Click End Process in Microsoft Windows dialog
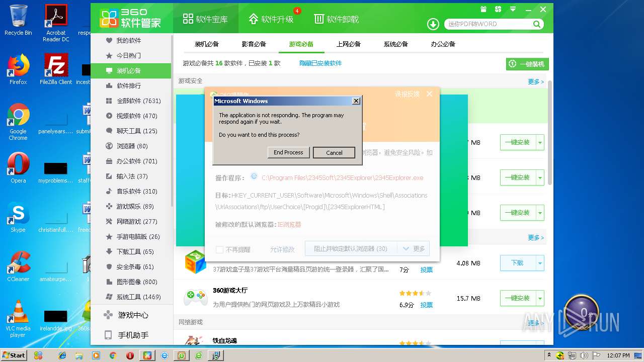 (x=288, y=152)
